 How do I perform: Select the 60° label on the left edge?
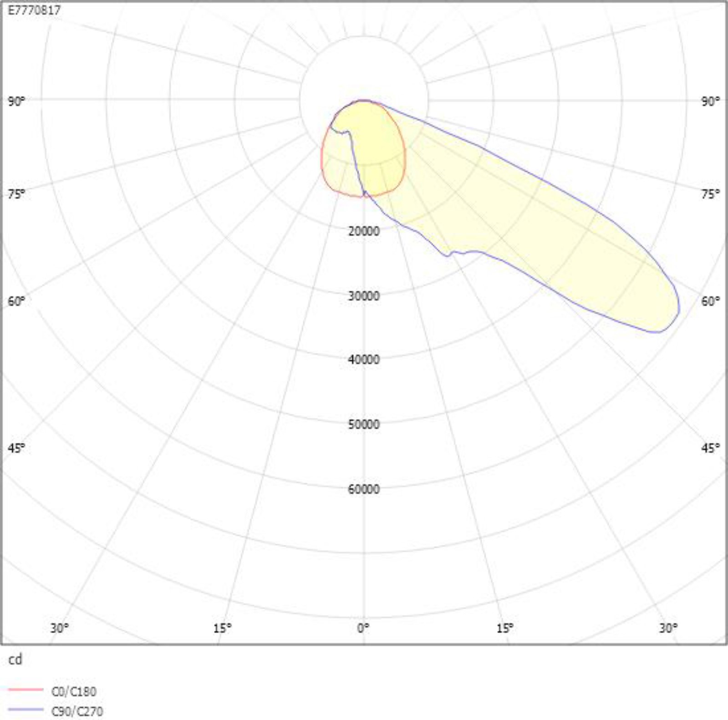click(16, 301)
